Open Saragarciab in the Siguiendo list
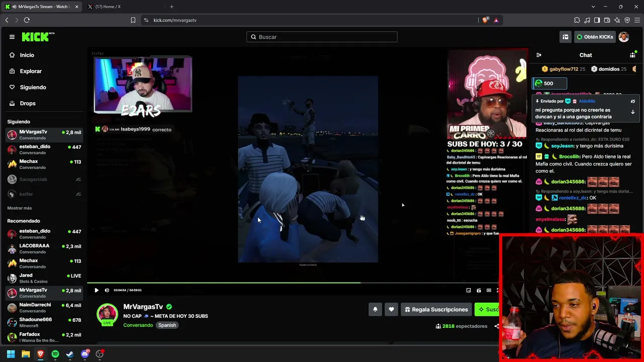Viewport: 644px width, 362px height. coord(44,179)
